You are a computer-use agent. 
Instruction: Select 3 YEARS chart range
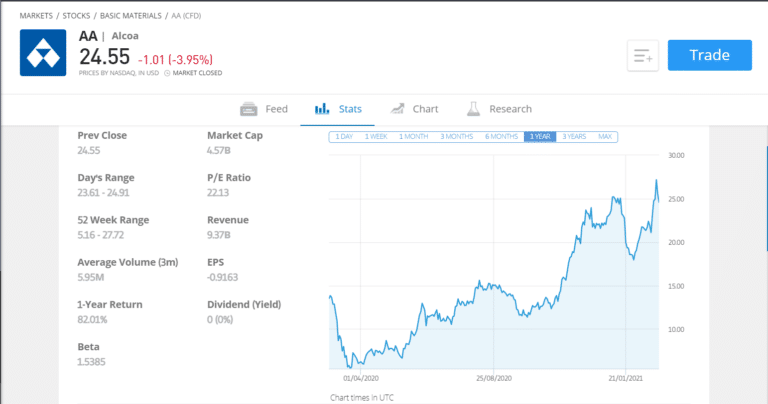(x=574, y=137)
